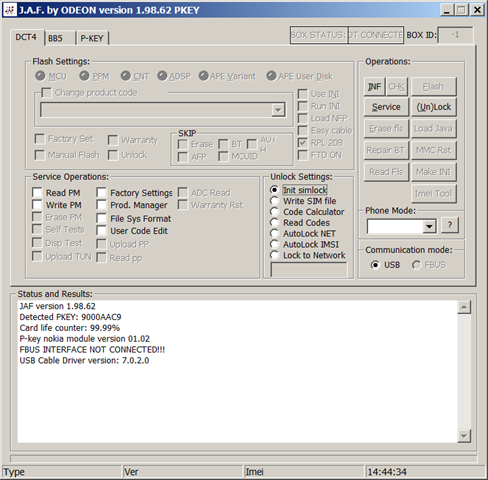Click the INF operation button

coord(374,87)
